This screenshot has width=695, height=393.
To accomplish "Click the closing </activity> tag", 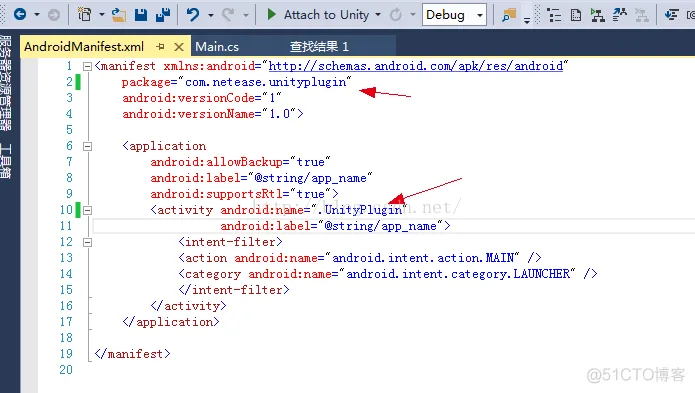I will (x=188, y=306).
